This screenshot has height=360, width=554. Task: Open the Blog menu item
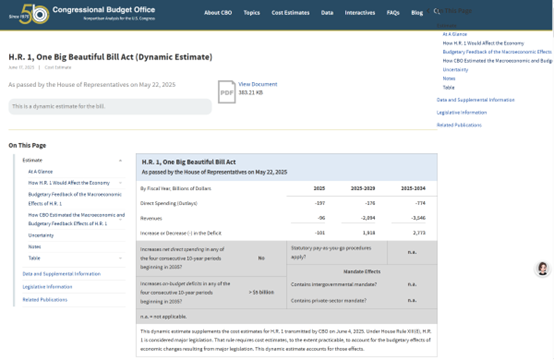417,13
